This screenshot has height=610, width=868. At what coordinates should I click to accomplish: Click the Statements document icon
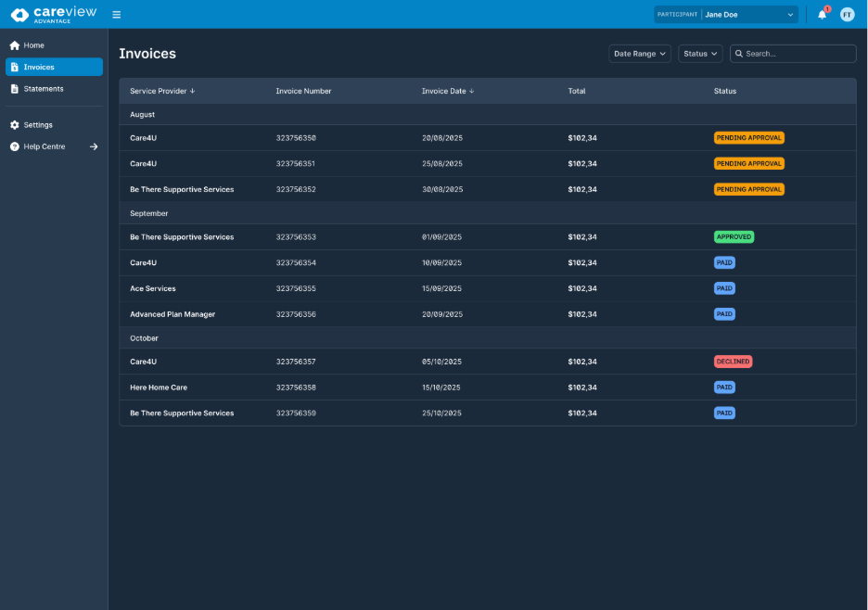point(15,89)
